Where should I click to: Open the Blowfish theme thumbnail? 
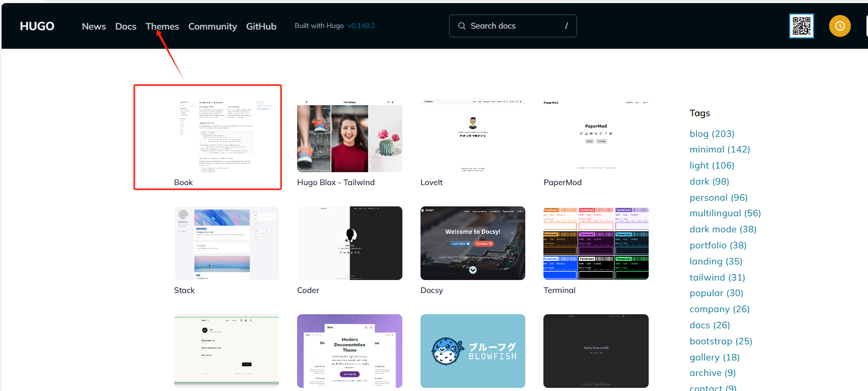[473, 351]
